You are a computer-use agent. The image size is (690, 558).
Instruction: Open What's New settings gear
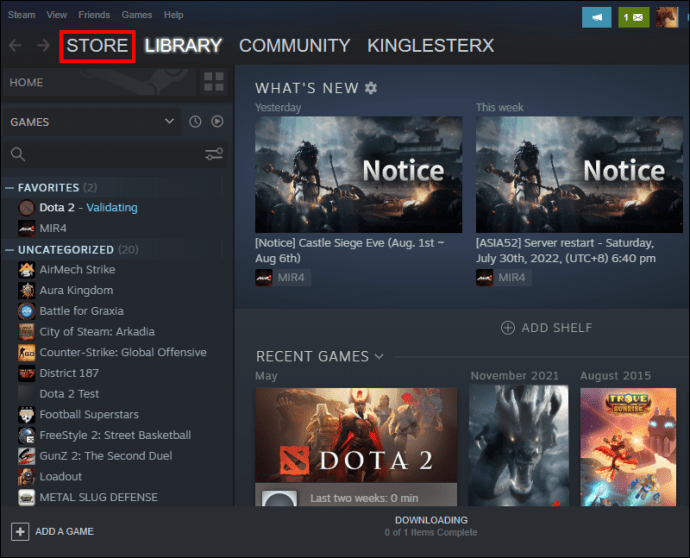[371, 88]
